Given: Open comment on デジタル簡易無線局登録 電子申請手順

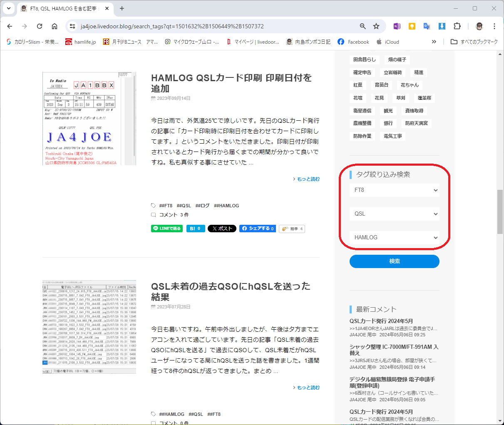Looking at the screenshot, I should [392, 383].
